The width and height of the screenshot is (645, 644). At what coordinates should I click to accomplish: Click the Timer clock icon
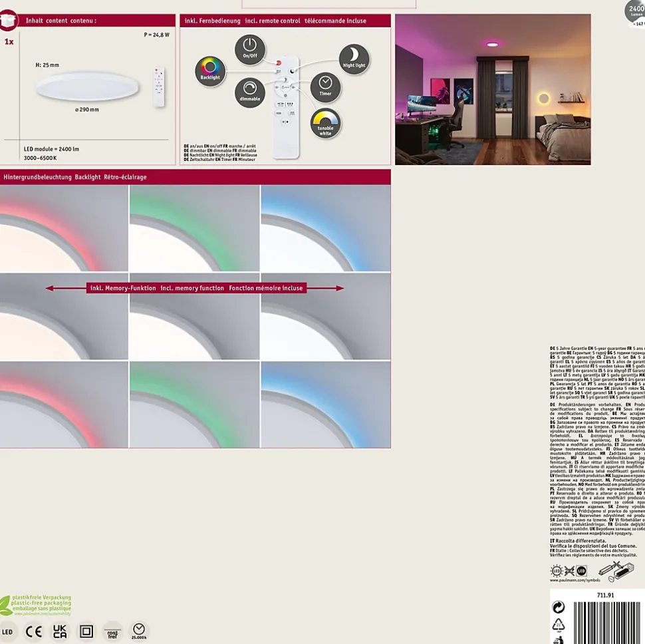(x=325, y=87)
